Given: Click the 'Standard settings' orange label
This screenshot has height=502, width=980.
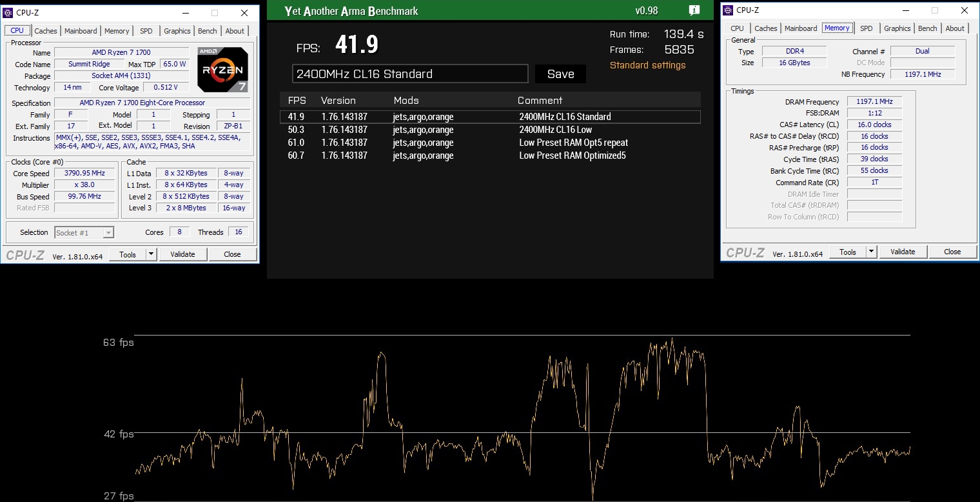Looking at the screenshot, I should (x=648, y=65).
